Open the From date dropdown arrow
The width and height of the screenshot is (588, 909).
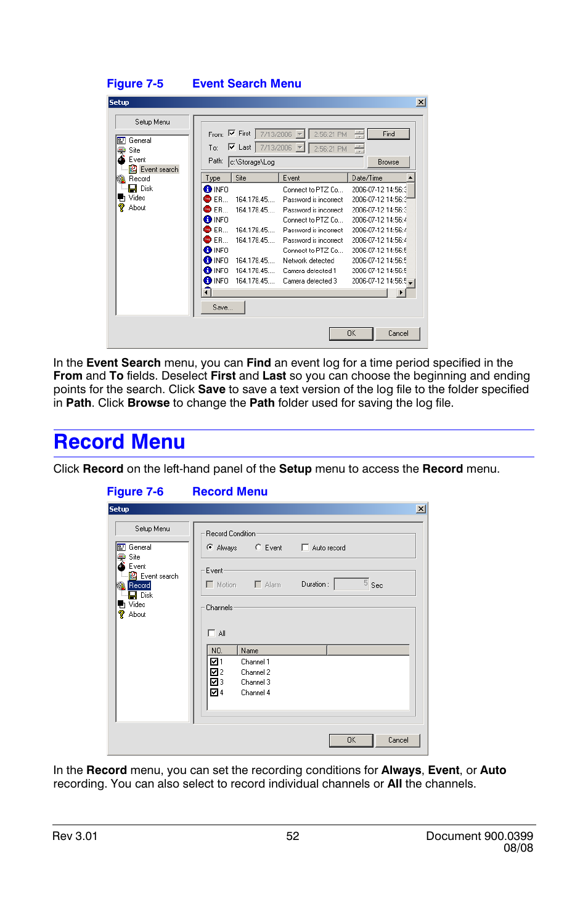pos(300,134)
